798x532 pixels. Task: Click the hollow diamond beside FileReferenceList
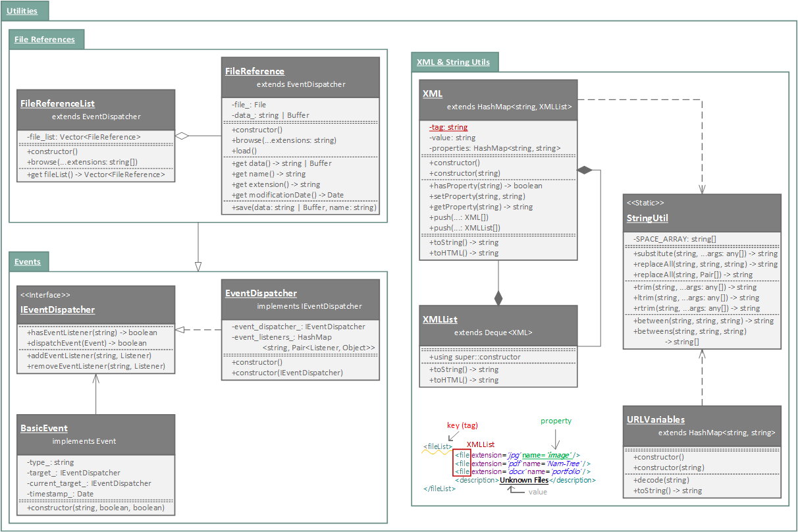pyautogui.click(x=182, y=136)
